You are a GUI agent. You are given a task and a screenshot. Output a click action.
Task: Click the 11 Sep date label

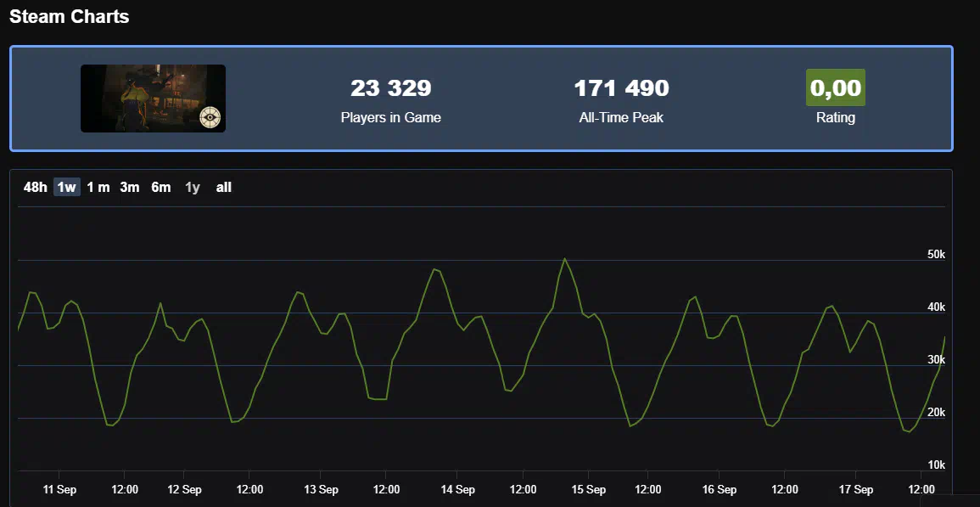coord(59,490)
